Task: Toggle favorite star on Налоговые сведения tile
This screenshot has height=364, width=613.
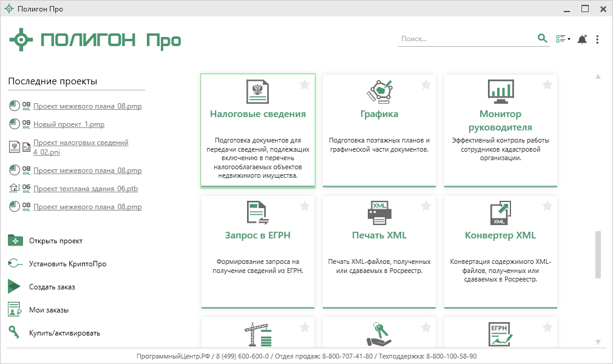Action: pyautogui.click(x=305, y=85)
